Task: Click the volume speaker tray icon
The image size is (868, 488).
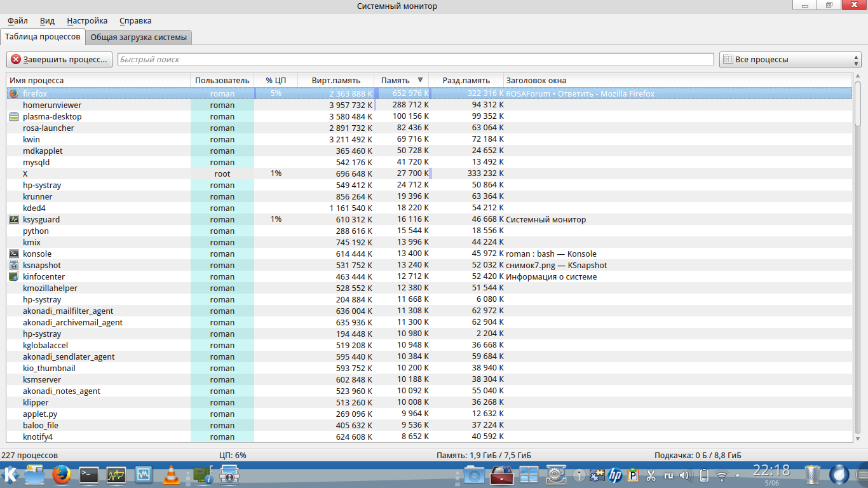Action: point(685,475)
